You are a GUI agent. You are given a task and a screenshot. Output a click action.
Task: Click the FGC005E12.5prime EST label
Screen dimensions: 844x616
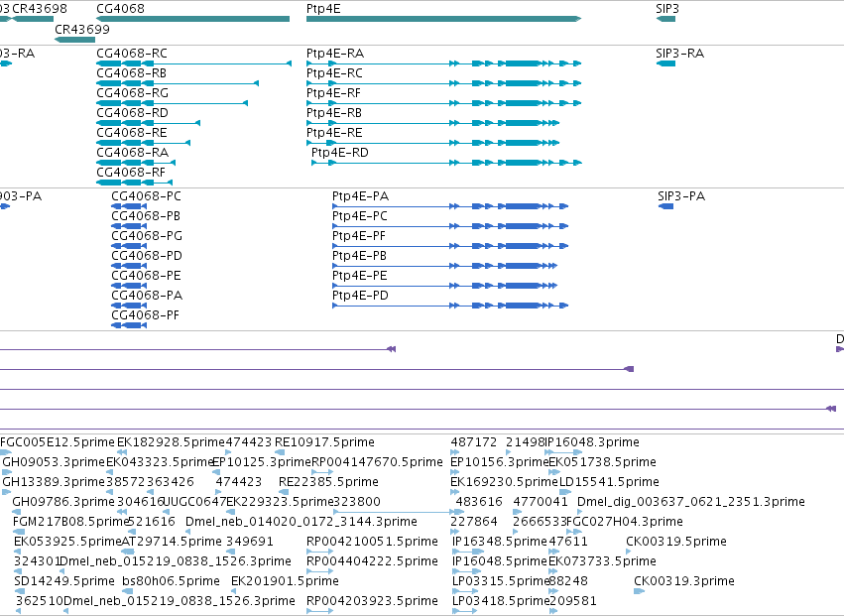(58, 442)
